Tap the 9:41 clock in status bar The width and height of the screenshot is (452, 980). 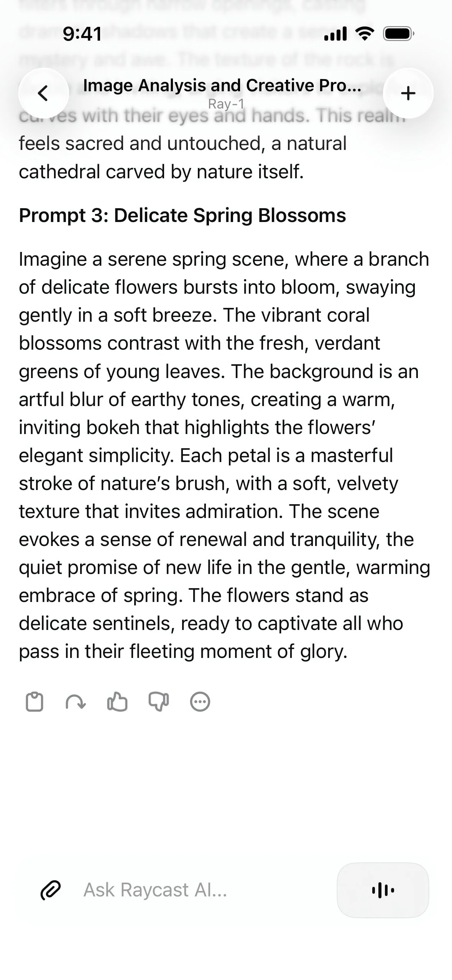(x=82, y=34)
